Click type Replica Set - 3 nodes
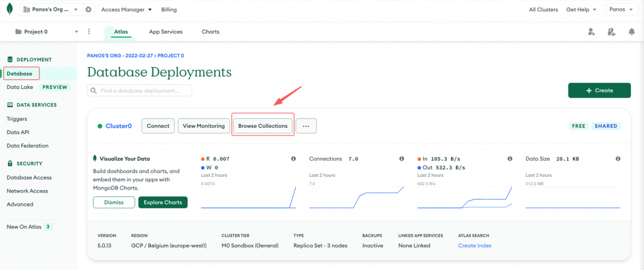The image size is (644, 270). coord(320,245)
